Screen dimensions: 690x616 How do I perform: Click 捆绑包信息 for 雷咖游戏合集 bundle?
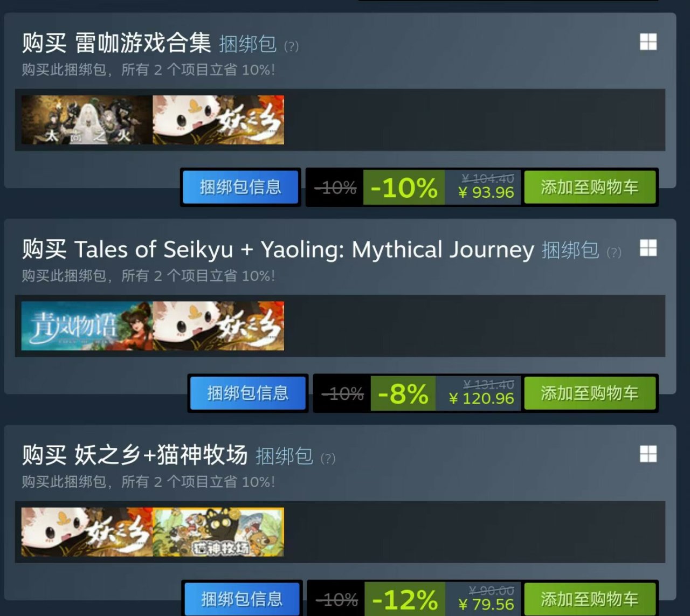(240, 187)
